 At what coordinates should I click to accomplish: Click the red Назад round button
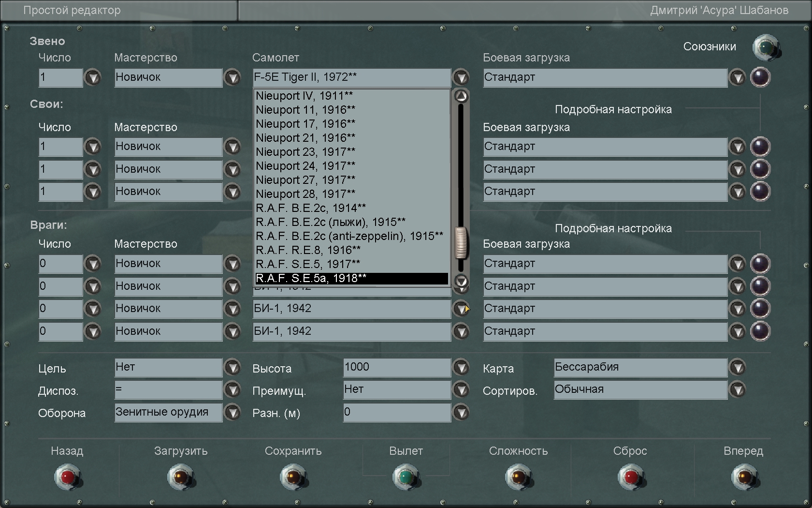68,477
